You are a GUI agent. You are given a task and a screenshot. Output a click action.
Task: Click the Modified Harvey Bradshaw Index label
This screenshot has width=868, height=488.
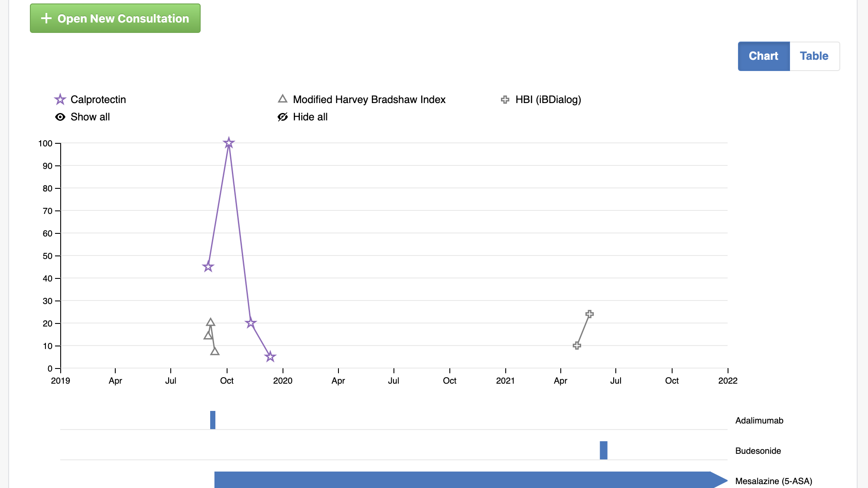pyautogui.click(x=369, y=100)
